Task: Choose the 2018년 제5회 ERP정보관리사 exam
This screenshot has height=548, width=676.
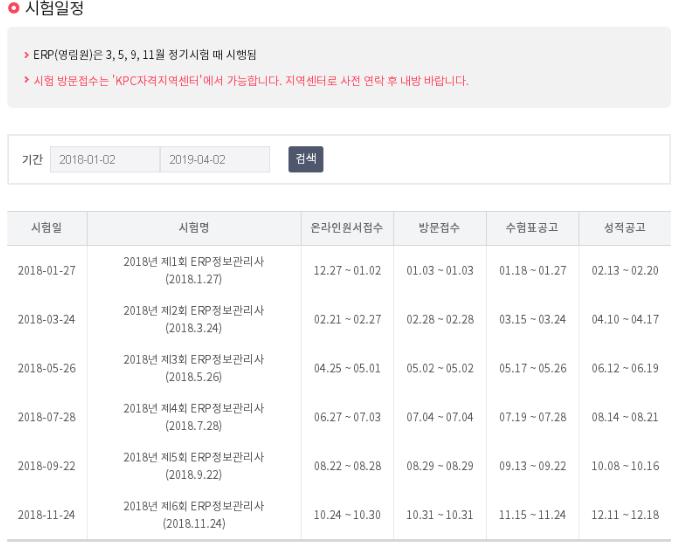Action: click(x=194, y=466)
